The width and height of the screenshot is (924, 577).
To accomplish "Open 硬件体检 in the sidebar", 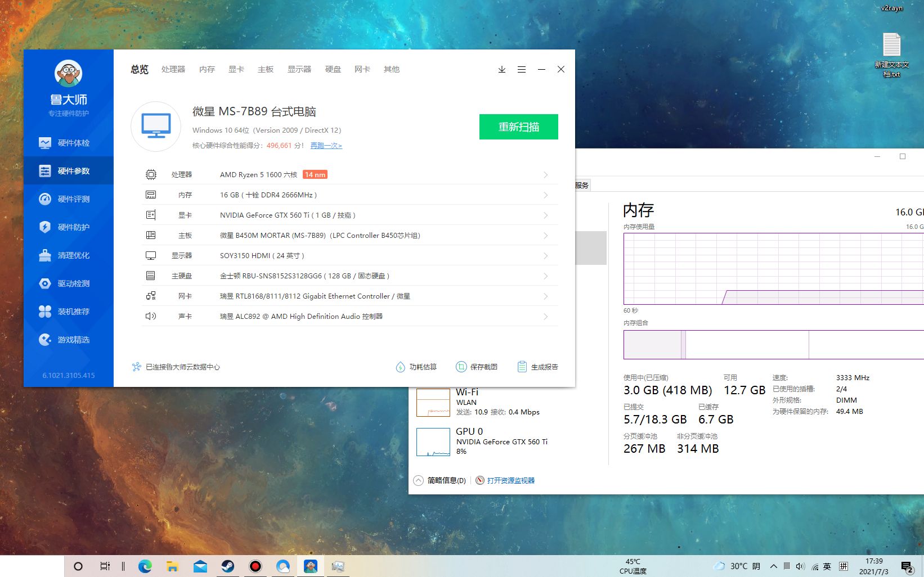I will [x=69, y=143].
